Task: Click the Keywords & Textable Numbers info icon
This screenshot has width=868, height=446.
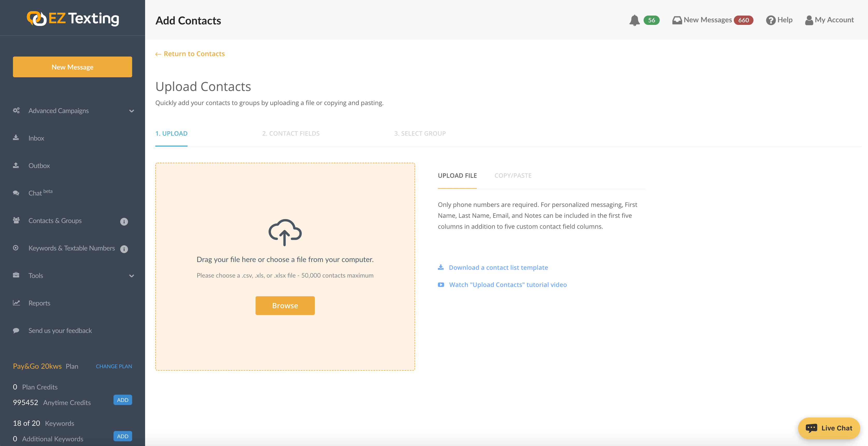Action: coord(124,249)
